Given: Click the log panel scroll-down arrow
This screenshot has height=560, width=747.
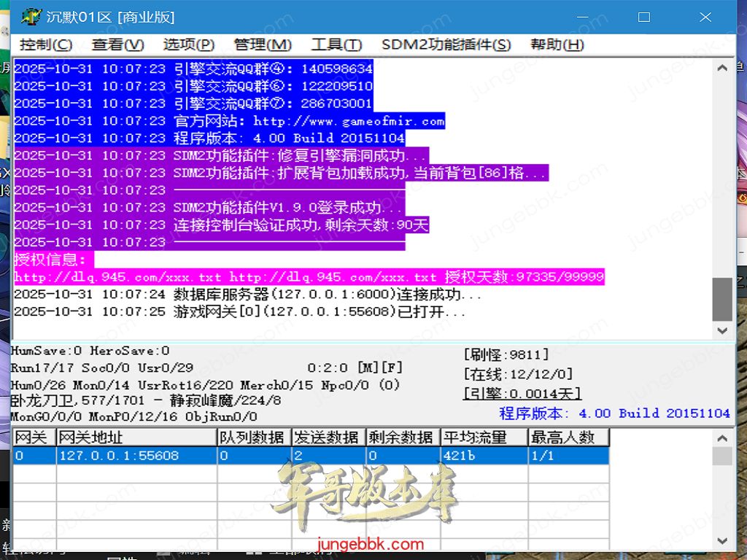Looking at the screenshot, I should (722, 330).
